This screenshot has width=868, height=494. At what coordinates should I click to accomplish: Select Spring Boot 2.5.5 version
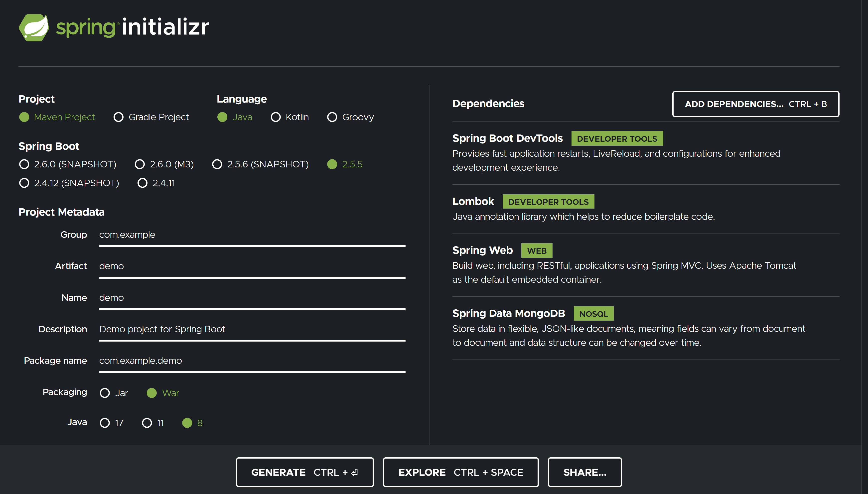point(332,164)
